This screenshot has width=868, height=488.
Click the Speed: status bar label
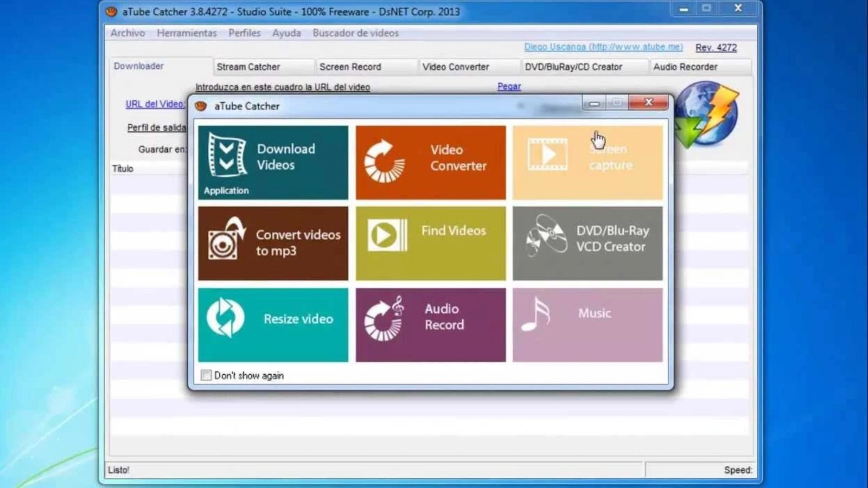coord(738,470)
